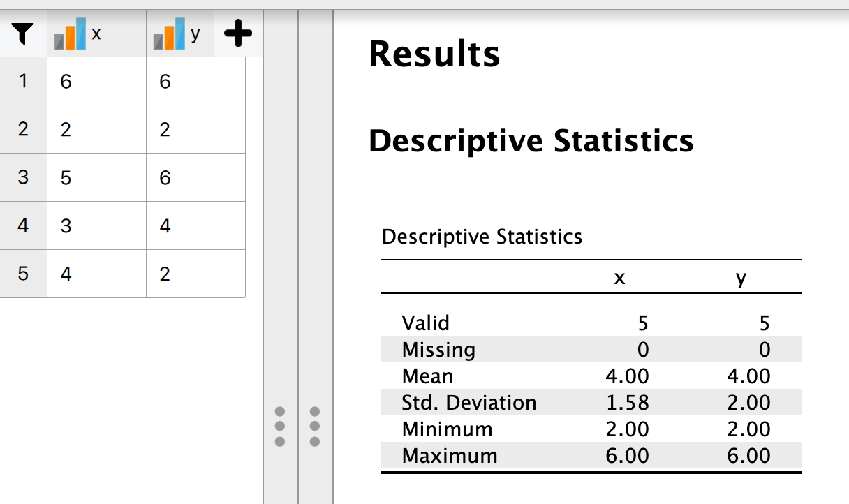Select the funnel icon above row numbers

point(21,33)
